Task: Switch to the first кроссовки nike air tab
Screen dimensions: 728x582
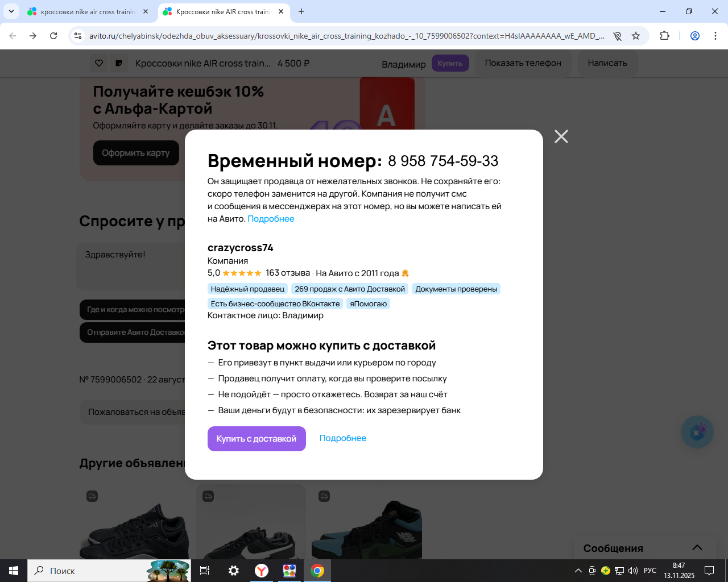Action: pos(88,11)
